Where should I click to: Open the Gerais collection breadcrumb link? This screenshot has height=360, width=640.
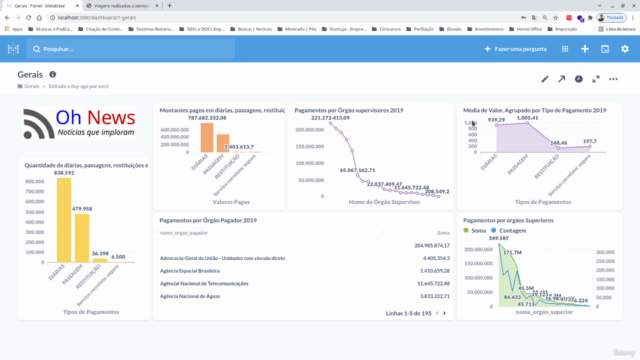(x=29, y=86)
